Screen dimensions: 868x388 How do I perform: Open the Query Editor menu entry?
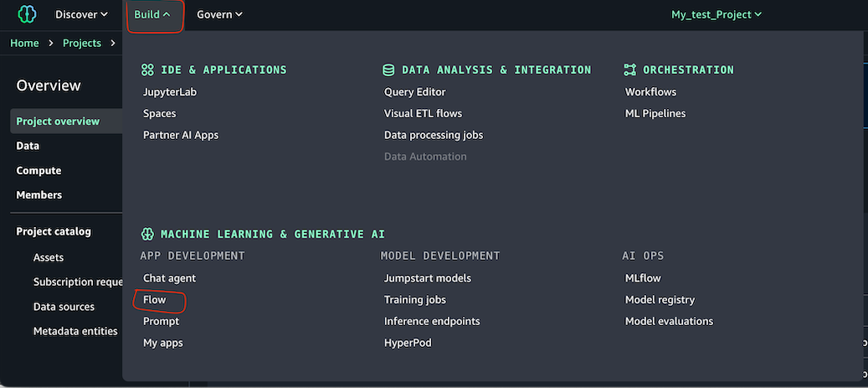(x=415, y=92)
